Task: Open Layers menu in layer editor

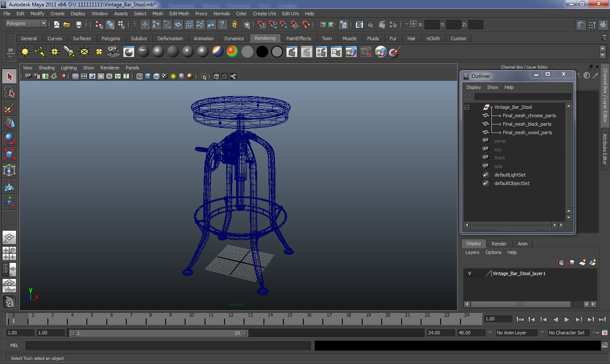Action: (472, 252)
